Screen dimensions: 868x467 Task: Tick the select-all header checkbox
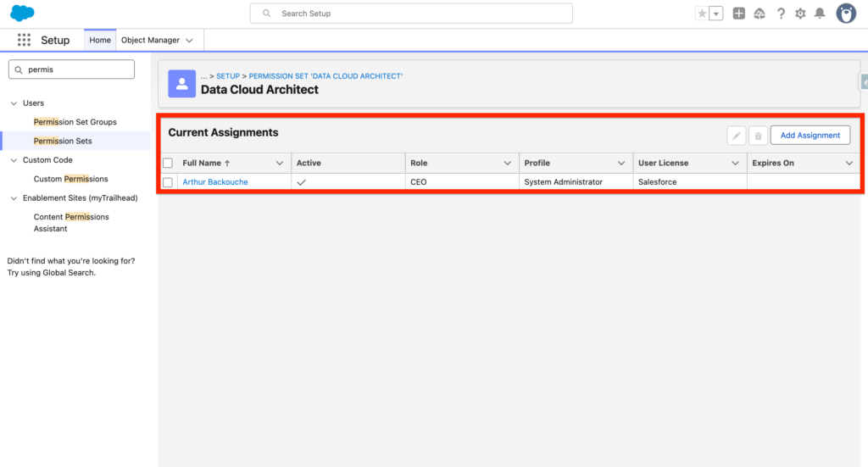tap(168, 163)
